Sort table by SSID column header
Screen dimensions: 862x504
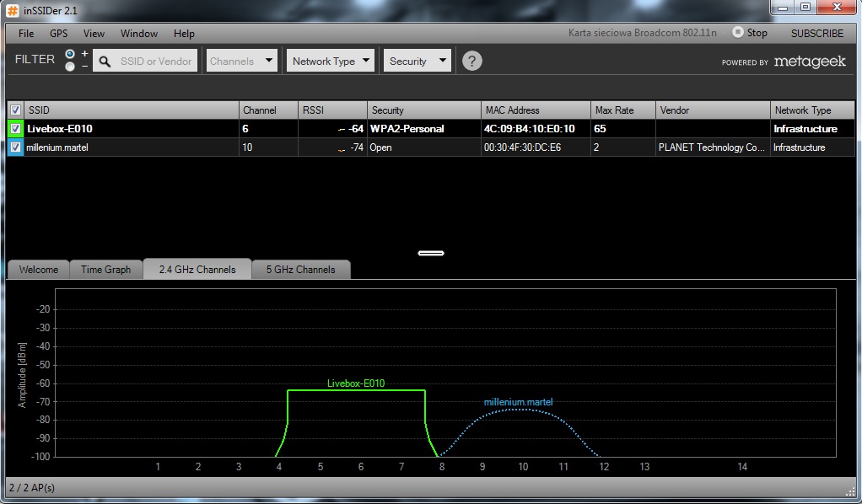pyautogui.click(x=132, y=110)
